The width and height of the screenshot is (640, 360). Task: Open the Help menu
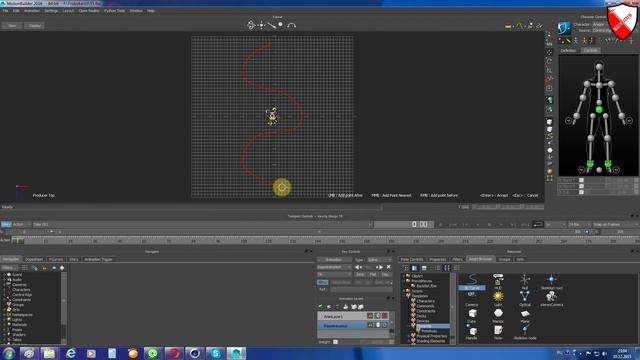tap(151, 11)
